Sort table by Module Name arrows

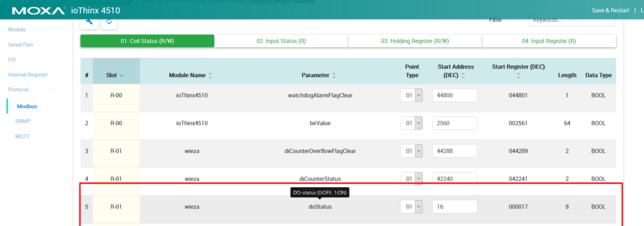tap(210, 75)
